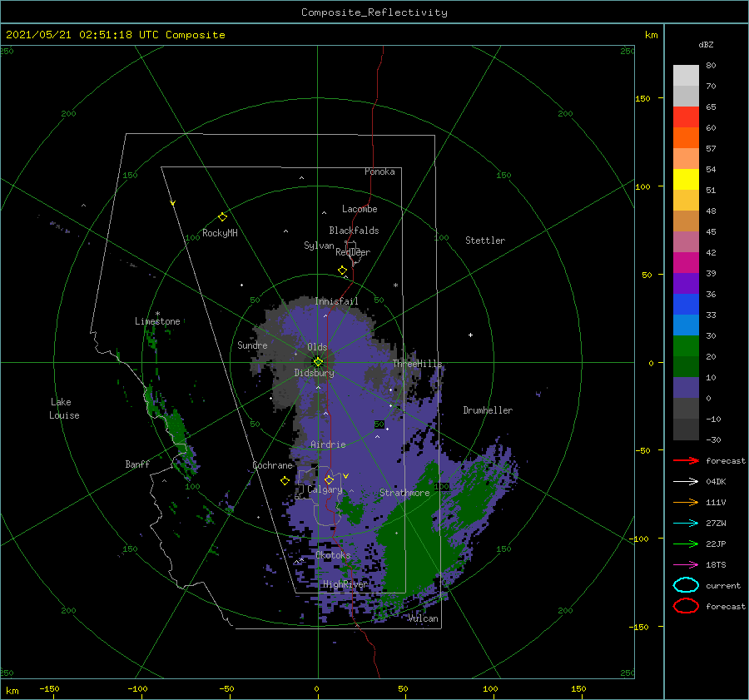Click the Drumheller label
The height and width of the screenshot is (700, 749).
[x=488, y=410]
